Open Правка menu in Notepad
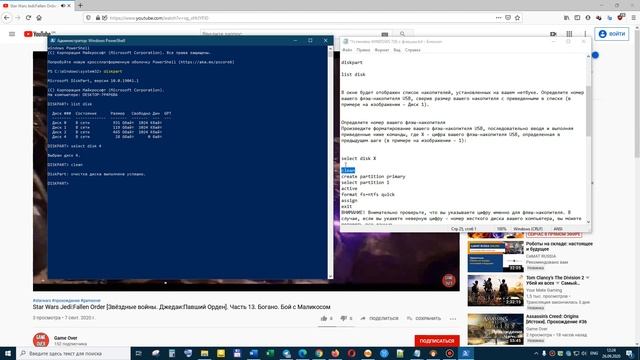The image size is (640, 360). coord(363,50)
